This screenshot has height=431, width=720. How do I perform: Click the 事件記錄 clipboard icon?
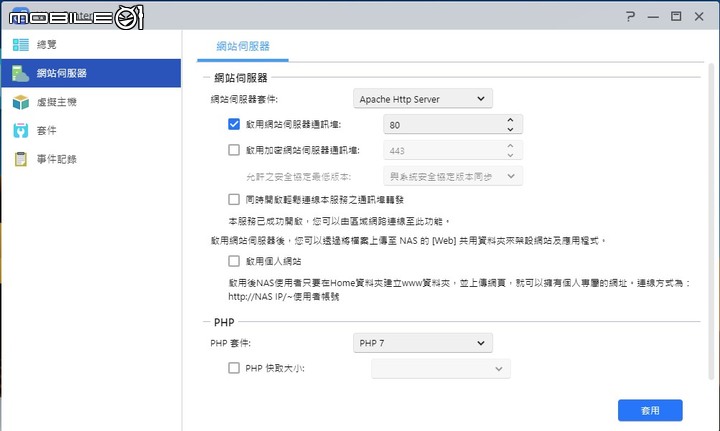pyautogui.click(x=21, y=159)
